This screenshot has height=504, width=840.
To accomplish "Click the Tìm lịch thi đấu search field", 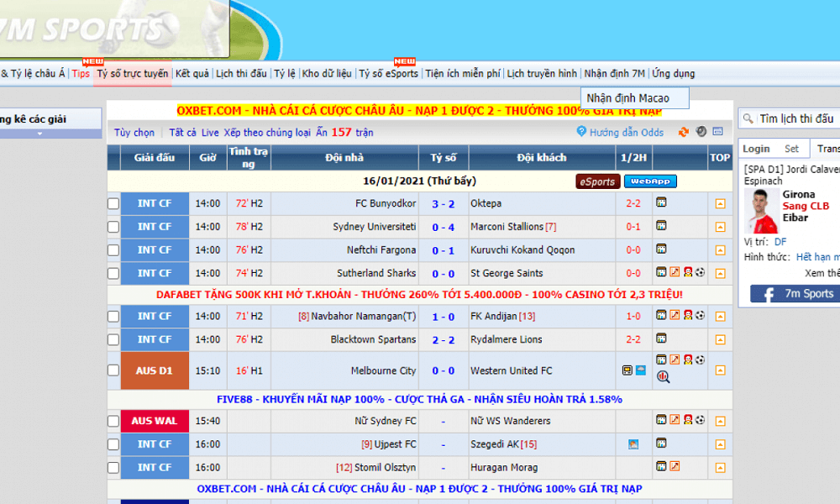I will coord(797,118).
